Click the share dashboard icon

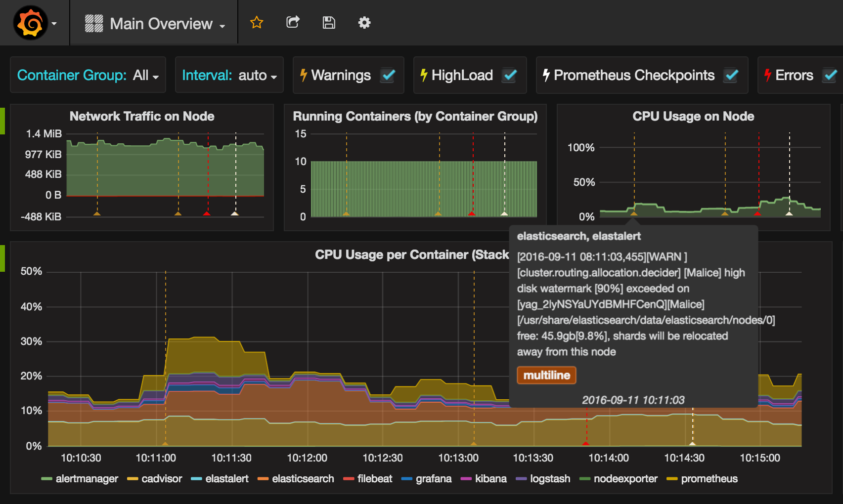click(293, 22)
